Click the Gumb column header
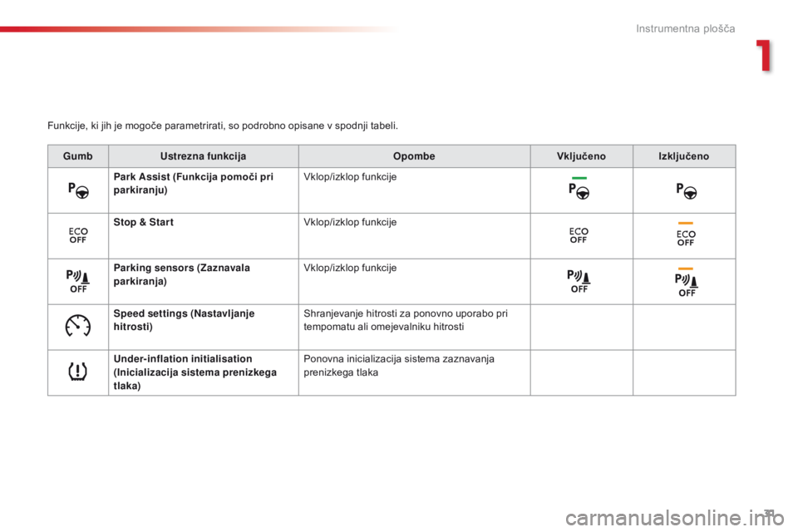This screenshot has width=798, height=532. point(78,156)
